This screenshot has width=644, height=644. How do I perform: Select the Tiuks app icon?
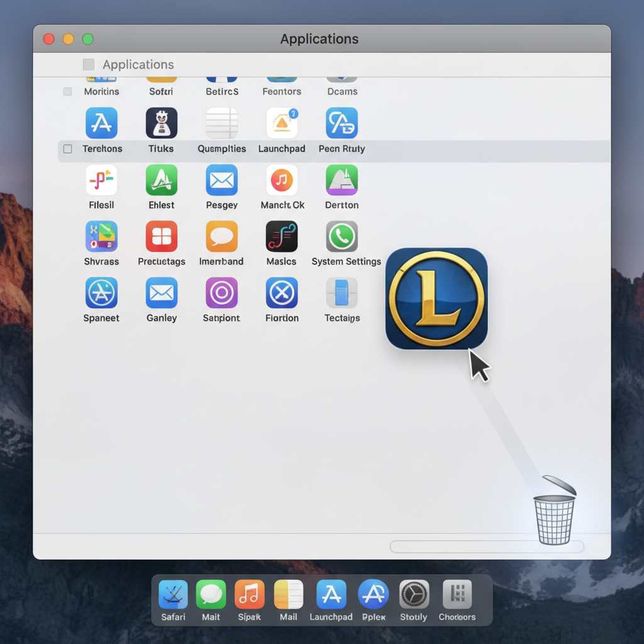pyautogui.click(x=161, y=123)
